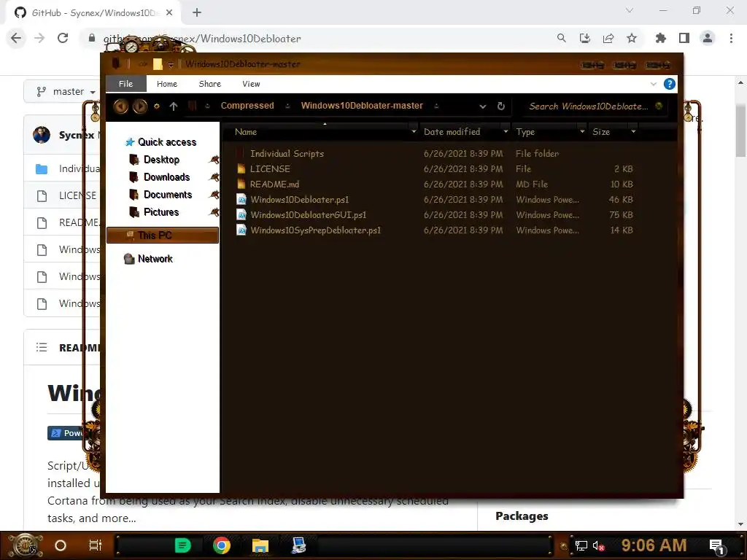Open Downloads in Quick access
The width and height of the screenshot is (747, 560).
point(167,177)
